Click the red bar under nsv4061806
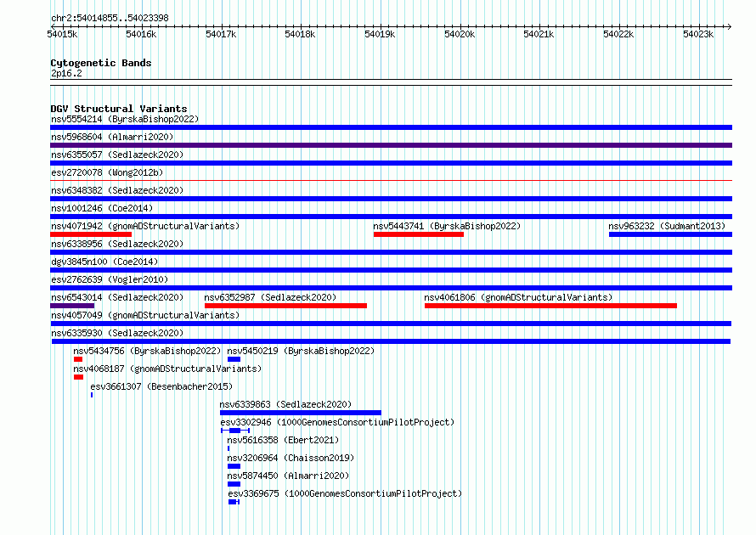The image size is (756, 535). (x=550, y=306)
